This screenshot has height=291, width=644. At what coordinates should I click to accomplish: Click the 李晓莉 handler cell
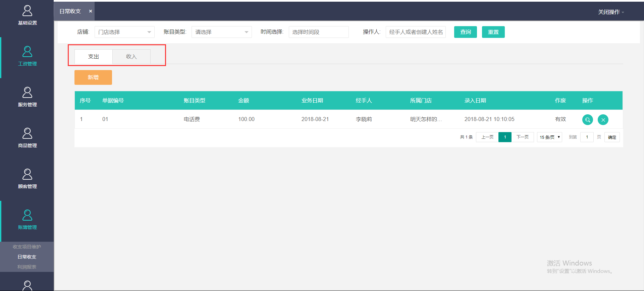[364, 119]
